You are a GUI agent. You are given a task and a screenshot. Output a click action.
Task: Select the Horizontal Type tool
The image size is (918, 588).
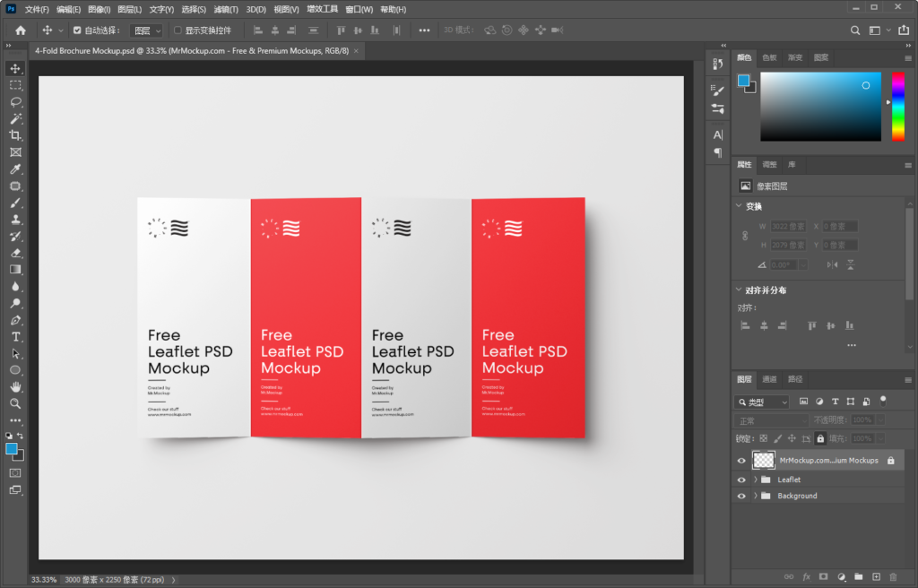coord(15,337)
